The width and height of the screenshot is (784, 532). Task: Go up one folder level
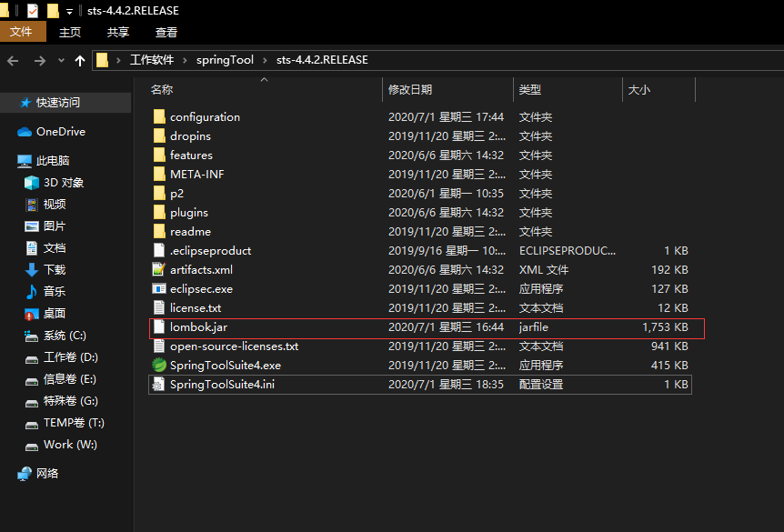[79, 61]
